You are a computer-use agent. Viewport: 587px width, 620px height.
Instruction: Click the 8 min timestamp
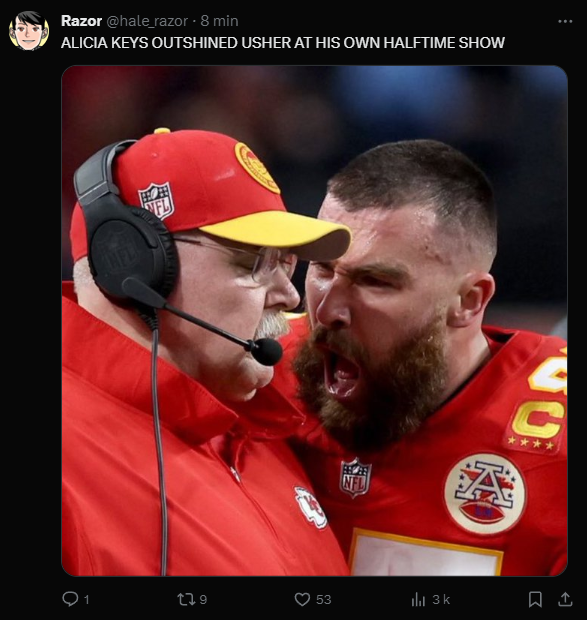[x=219, y=21]
